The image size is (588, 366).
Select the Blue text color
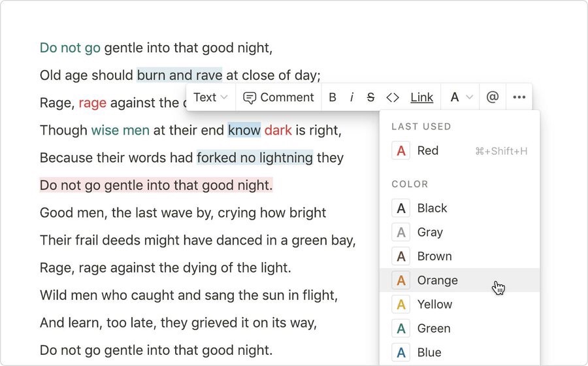pos(460,352)
